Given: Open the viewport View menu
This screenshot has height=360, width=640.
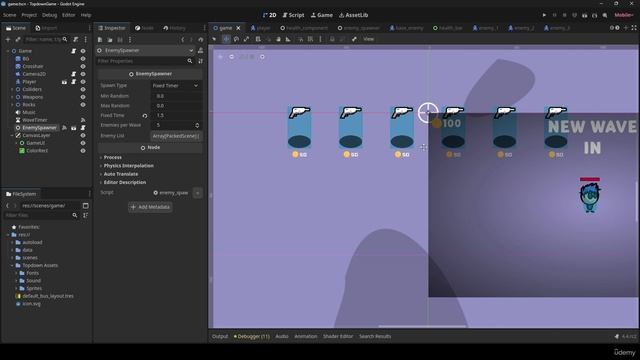Looking at the screenshot, I should [x=368, y=39].
